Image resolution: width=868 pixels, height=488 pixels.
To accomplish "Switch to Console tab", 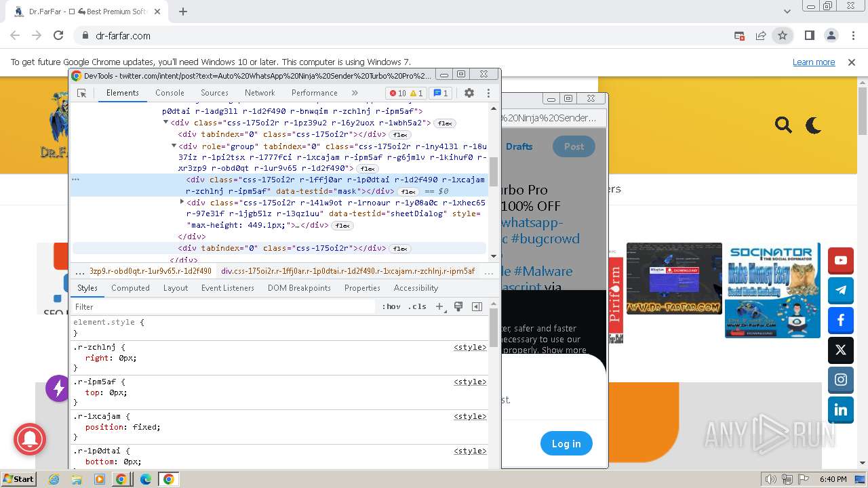I will click(x=170, y=93).
